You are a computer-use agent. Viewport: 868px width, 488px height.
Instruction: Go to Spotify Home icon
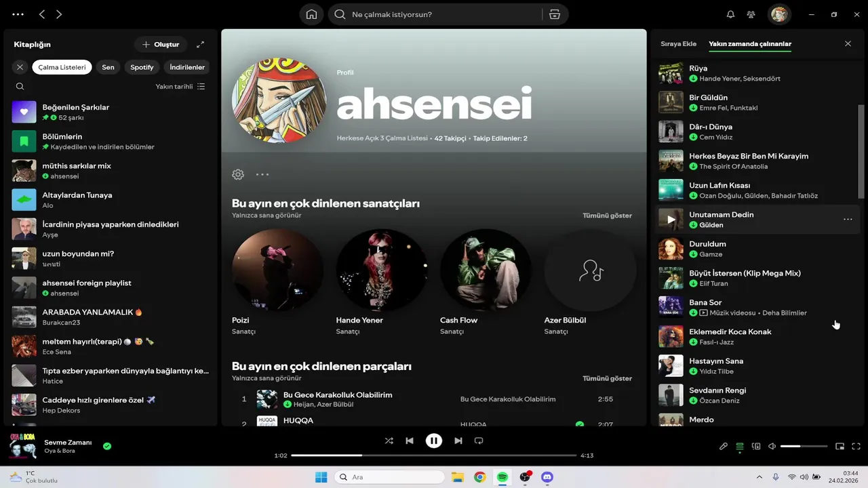pos(311,14)
